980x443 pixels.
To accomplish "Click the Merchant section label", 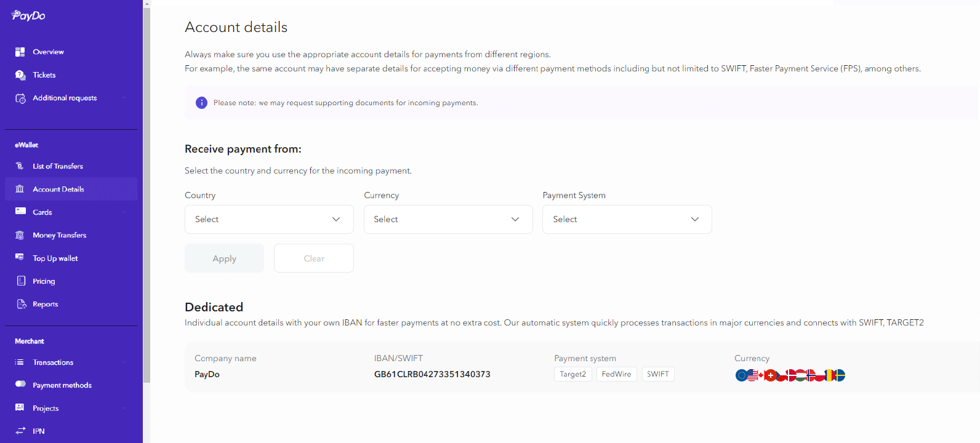I will coord(30,341).
